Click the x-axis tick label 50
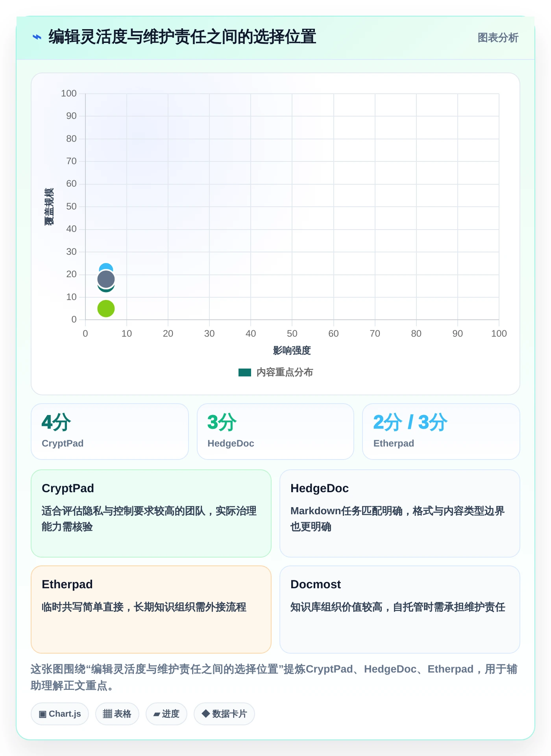The height and width of the screenshot is (756, 551). 292,334
